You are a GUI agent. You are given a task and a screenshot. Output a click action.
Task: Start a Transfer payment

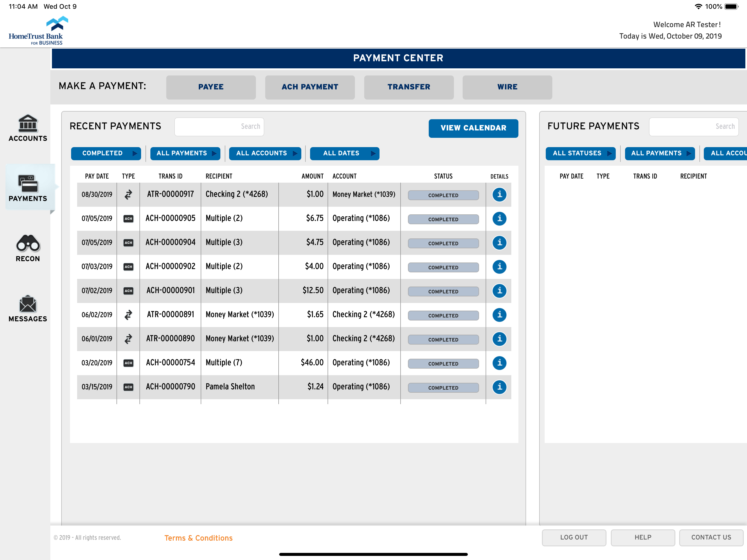[409, 87]
